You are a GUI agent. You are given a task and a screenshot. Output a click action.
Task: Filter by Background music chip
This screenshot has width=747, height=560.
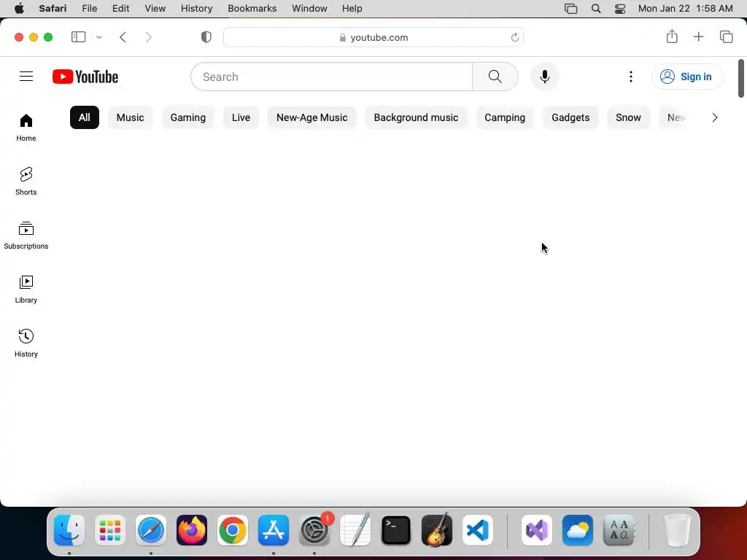416,117
